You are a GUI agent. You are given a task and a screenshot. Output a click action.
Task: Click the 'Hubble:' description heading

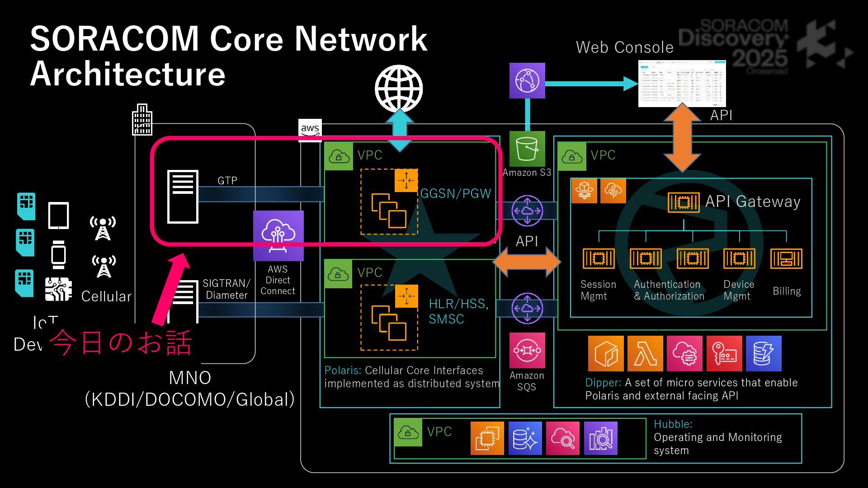673,424
